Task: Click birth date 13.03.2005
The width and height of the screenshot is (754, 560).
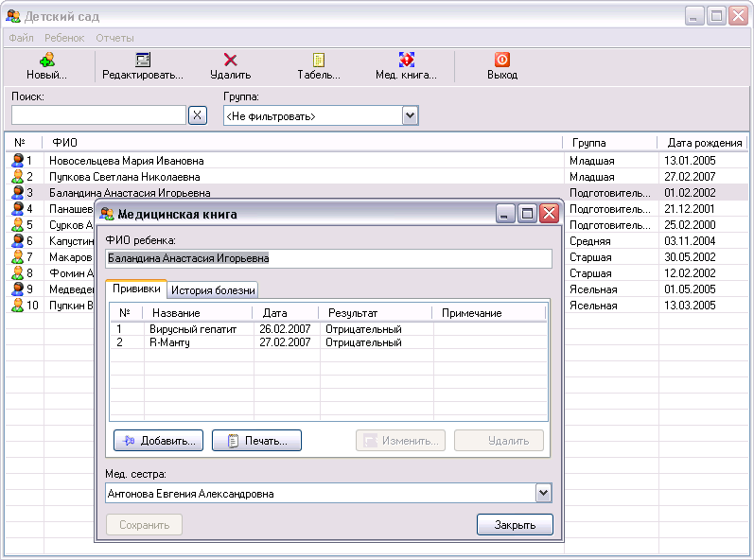Action: tap(690, 306)
